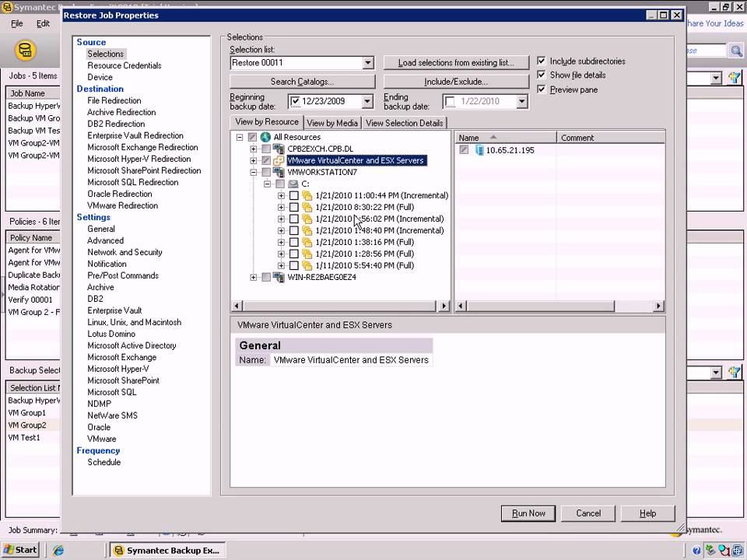Toggle Beginning backup date checkbox
The width and height of the screenshot is (747, 560).
click(x=295, y=101)
